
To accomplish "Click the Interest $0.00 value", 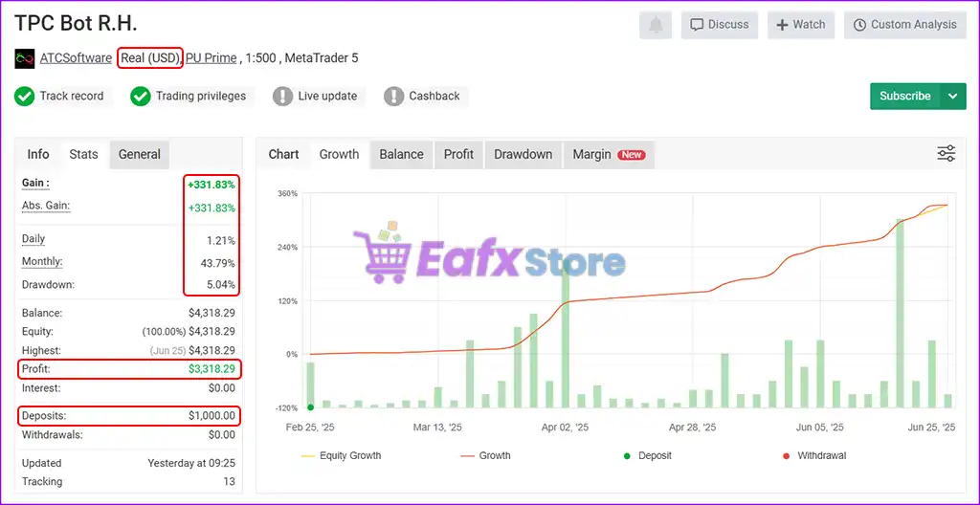I will click(222, 388).
